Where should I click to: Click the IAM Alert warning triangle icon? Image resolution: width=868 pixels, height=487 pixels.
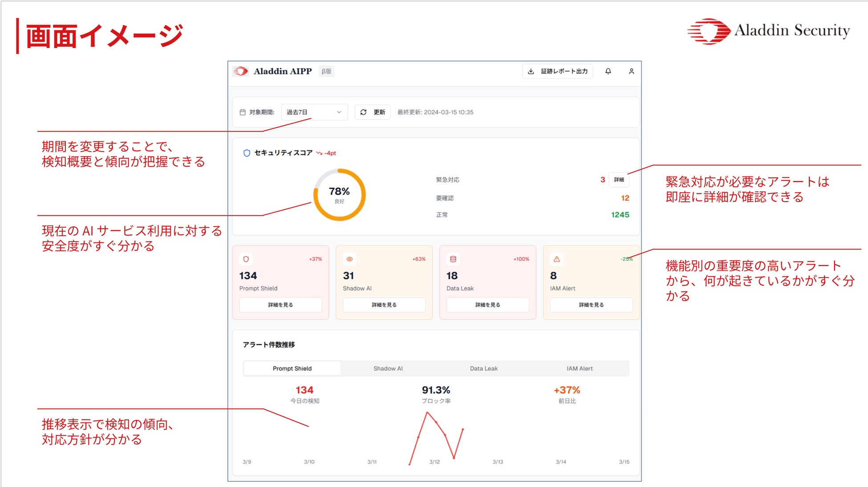tap(556, 259)
